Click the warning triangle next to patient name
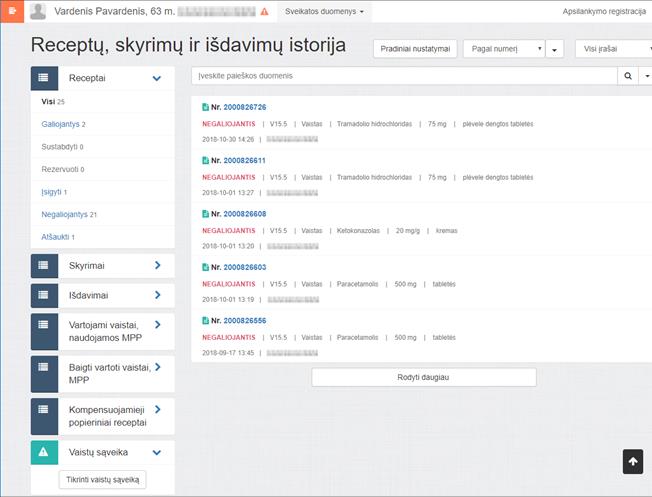This screenshot has height=497, width=652. point(264,12)
